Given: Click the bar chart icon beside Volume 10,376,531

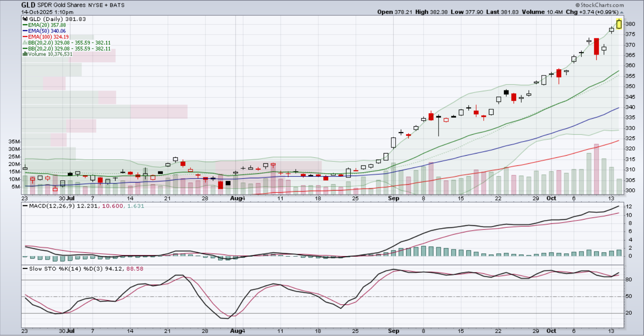Looking at the screenshot, I should click(x=24, y=54).
